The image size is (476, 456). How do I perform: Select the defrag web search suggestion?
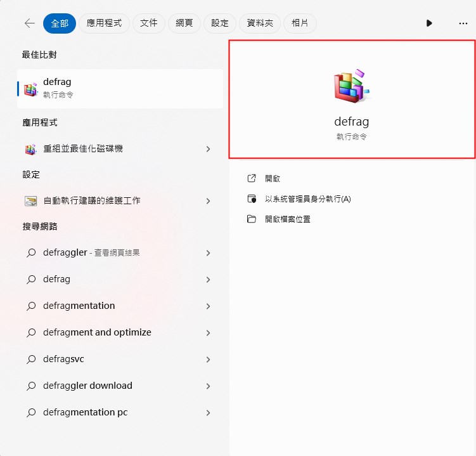coord(120,280)
